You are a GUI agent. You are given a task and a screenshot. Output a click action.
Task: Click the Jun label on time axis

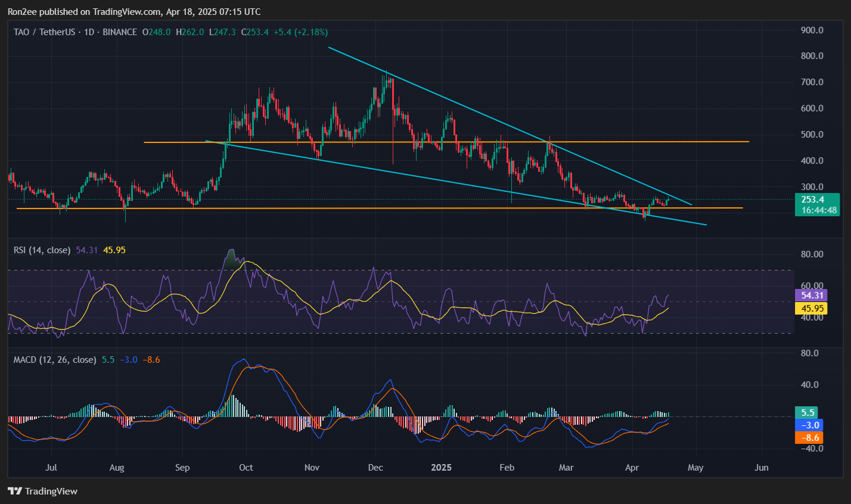click(761, 467)
